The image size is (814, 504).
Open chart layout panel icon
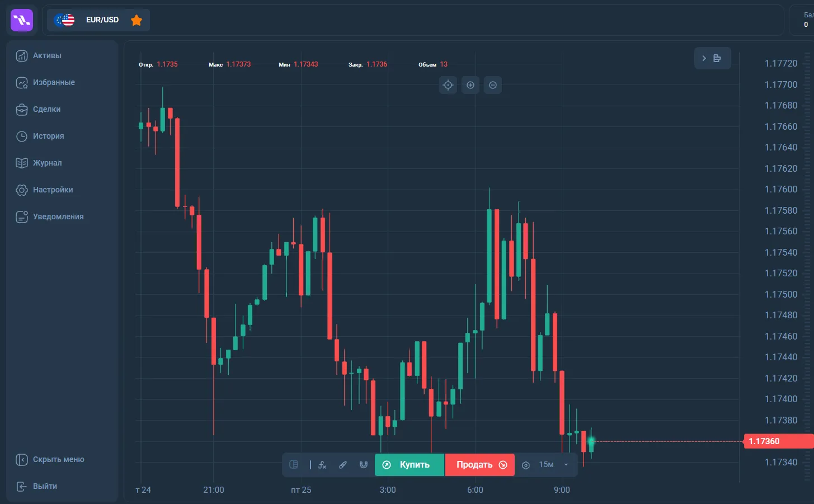coord(294,464)
